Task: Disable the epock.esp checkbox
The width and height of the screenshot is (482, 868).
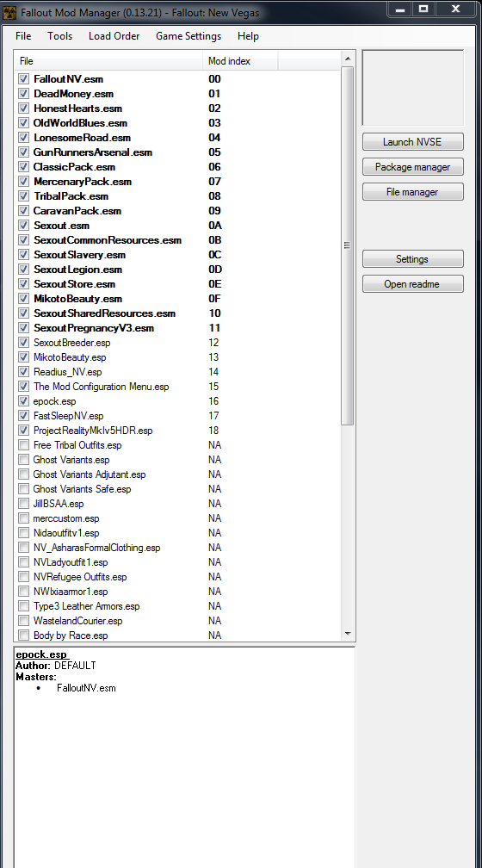Action: [x=24, y=400]
